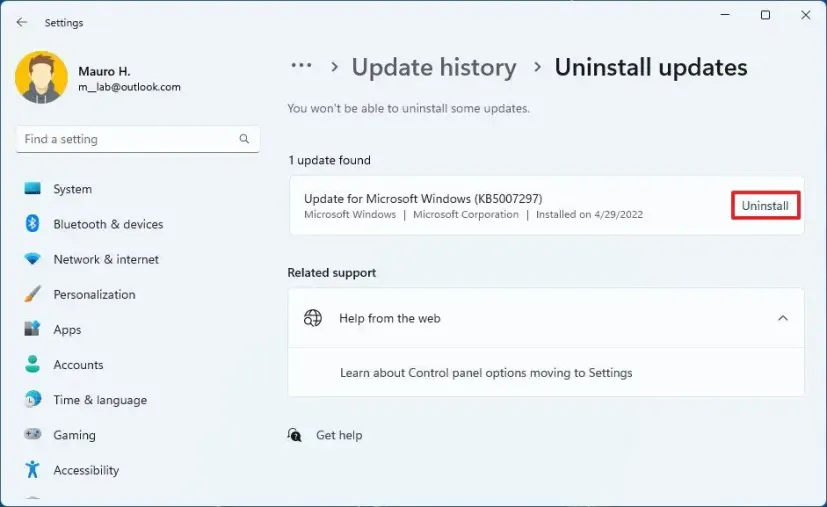The image size is (827, 507).
Task: Click Update for Microsoft Windows (KB5007297) title
Action: [x=423, y=199]
